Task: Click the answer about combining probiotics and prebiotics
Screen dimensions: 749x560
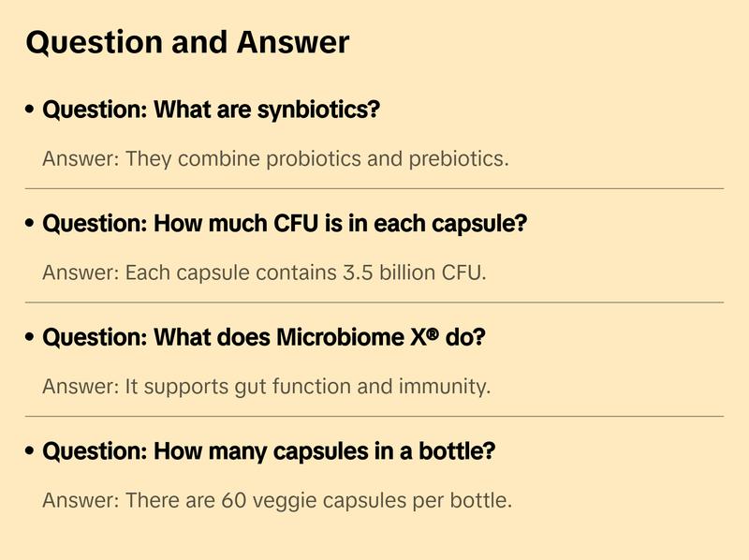Action: 275,158
